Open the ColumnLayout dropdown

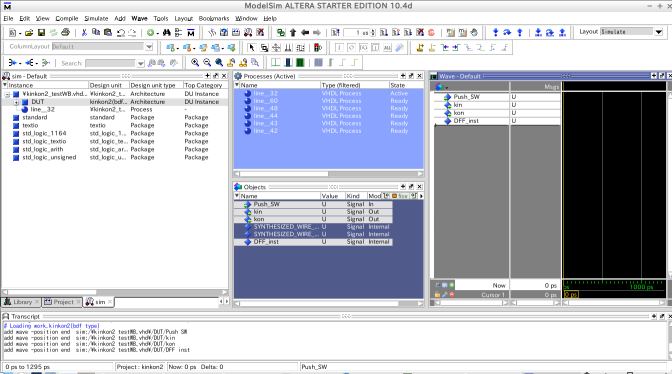(149, 47)
